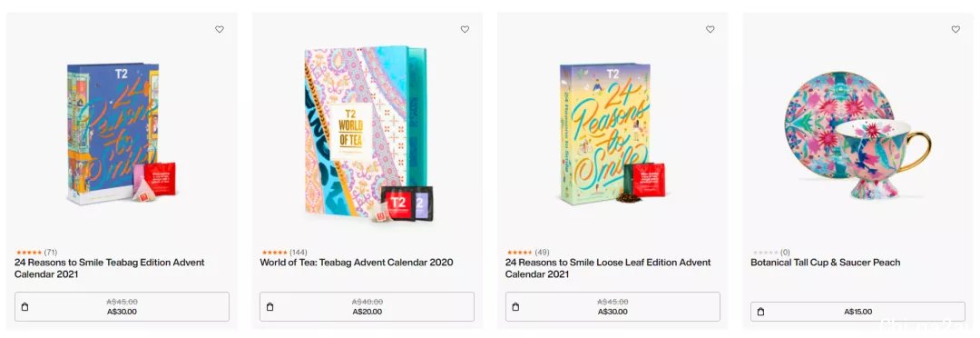
Task: Open the 71 reviews star rating
Action: (x=35, y=253)
